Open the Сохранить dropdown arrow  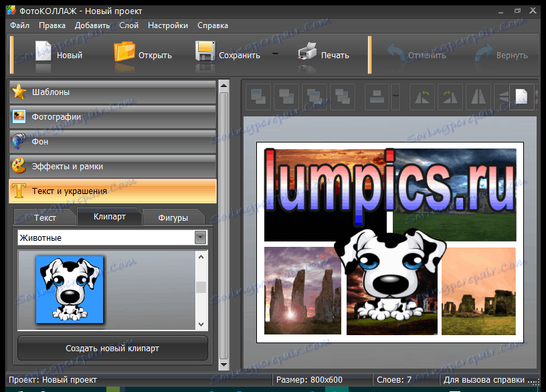pos(275,54)
